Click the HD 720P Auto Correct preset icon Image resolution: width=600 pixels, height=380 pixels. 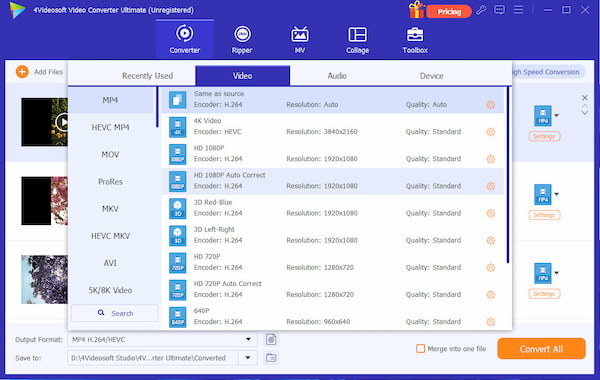pyautogui.click(x=178, y=290)
